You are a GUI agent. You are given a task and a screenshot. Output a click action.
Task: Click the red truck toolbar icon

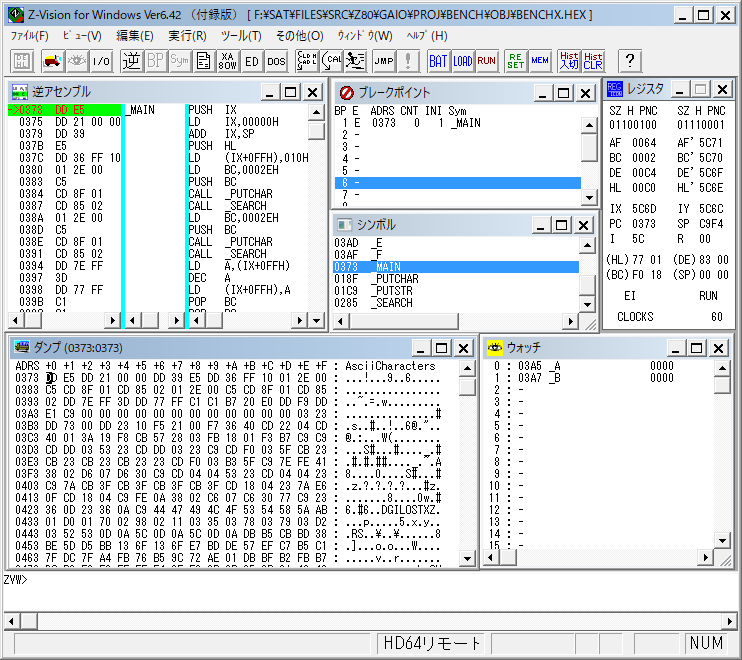[53, 61]
